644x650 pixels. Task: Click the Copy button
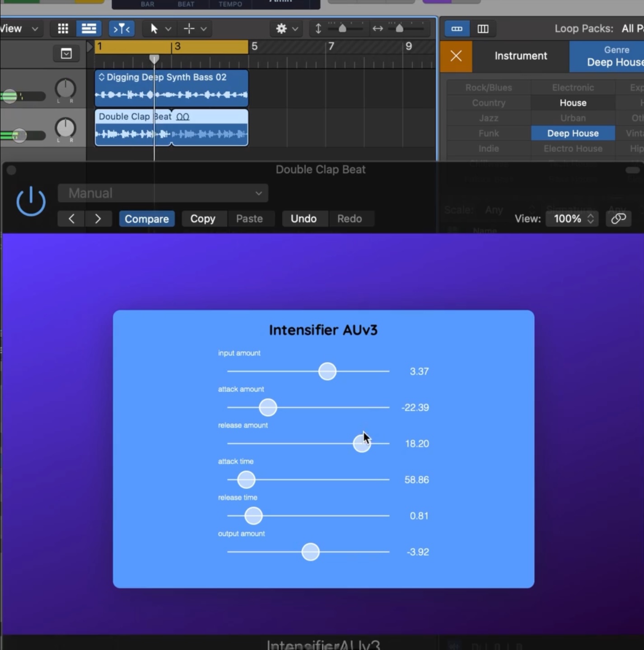203,219
